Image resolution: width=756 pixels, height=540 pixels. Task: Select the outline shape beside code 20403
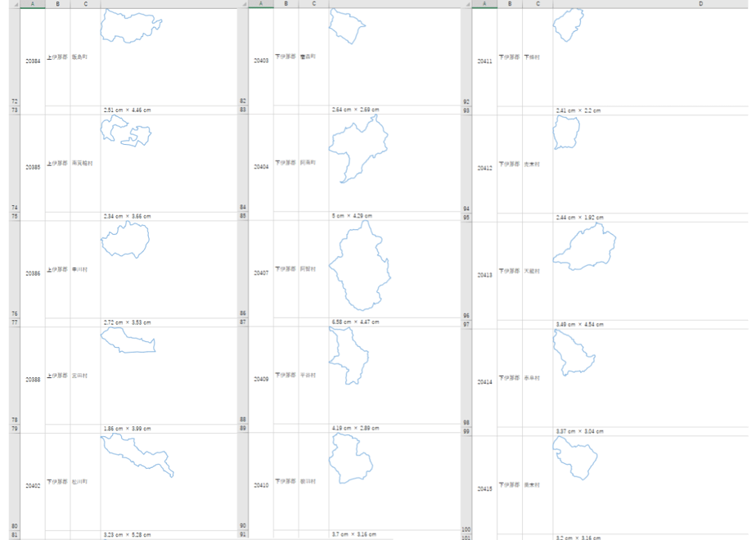tap(347, 26)
